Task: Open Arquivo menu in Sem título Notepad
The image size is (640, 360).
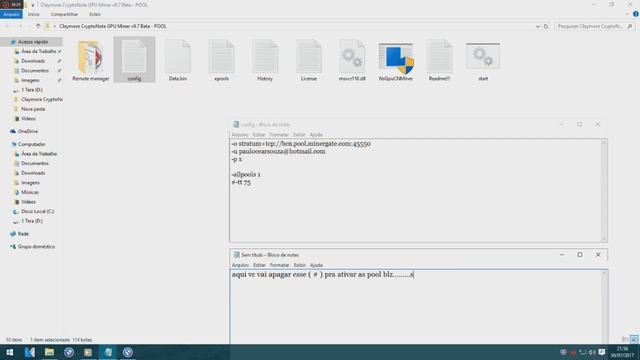Action: (240, 265)
